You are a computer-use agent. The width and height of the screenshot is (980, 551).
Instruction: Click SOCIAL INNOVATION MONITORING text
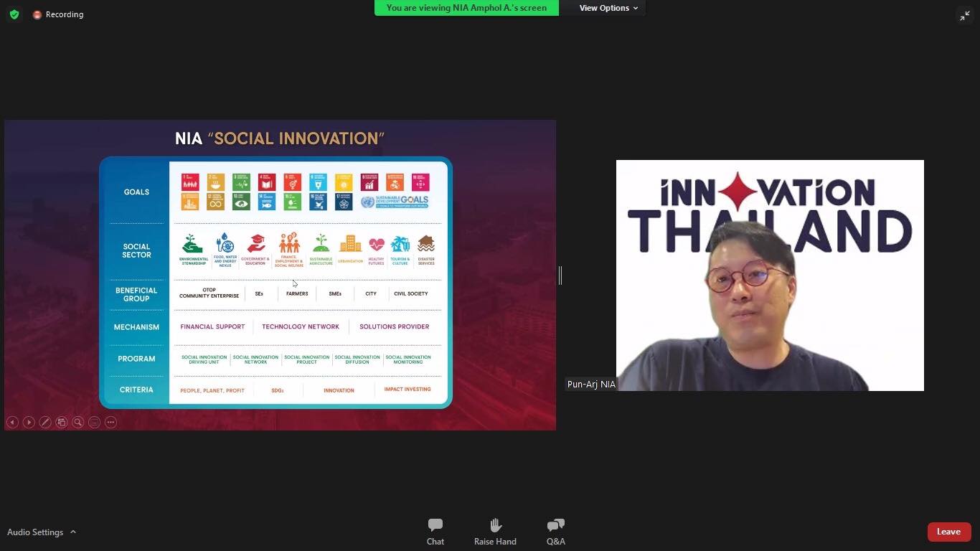click(408, 359)
